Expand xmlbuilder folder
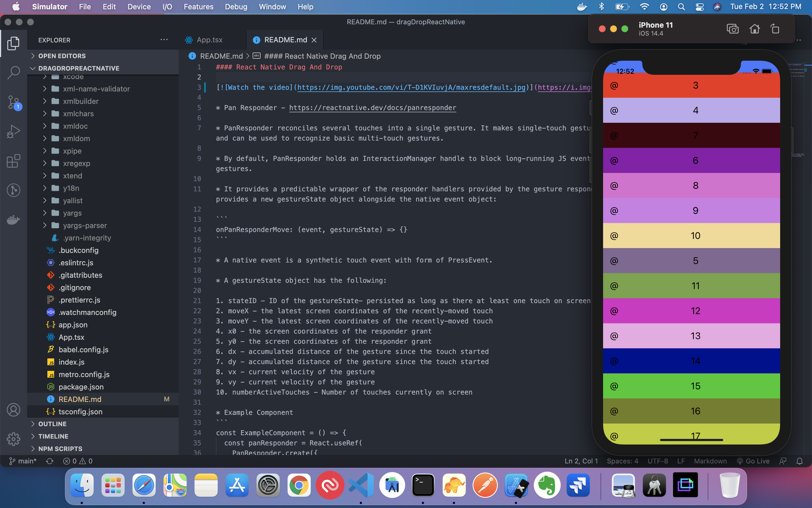Screen dimensions: 812x508 click(x=103, y=101)
